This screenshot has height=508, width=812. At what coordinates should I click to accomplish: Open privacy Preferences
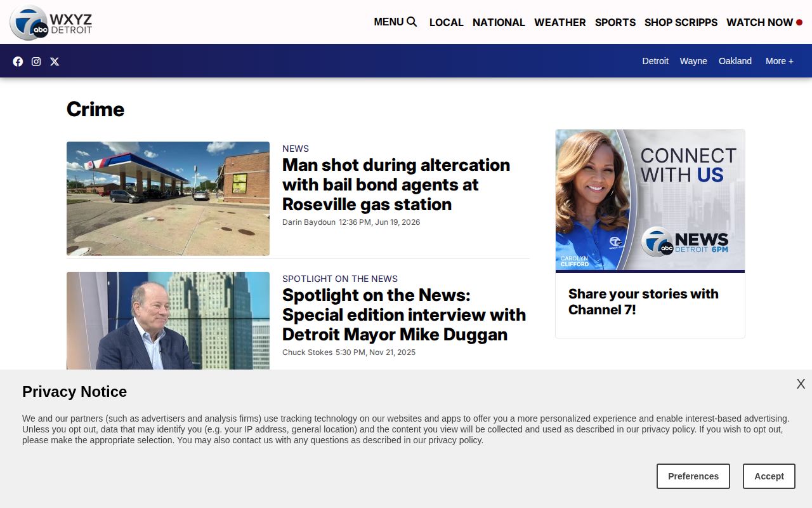tap(693, 476)
